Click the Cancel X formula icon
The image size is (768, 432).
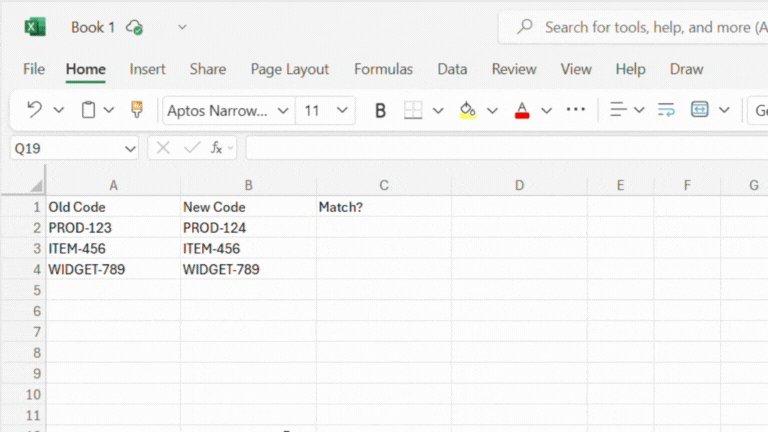pyautogui.click(x=163, y=147)
